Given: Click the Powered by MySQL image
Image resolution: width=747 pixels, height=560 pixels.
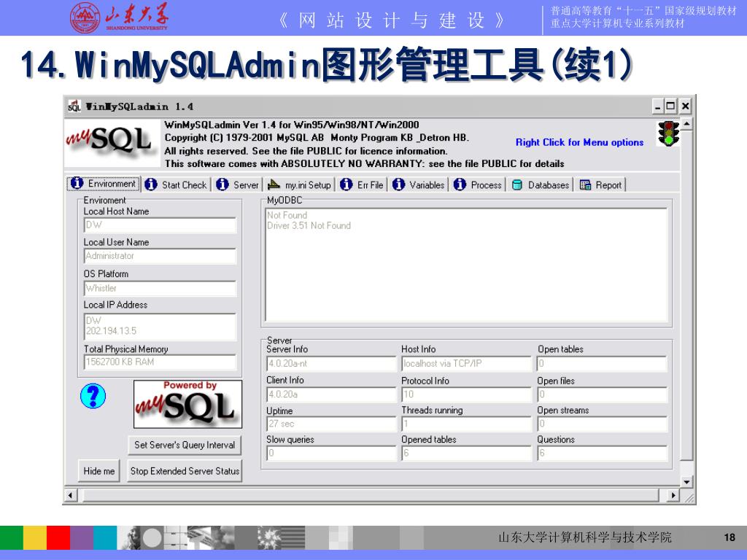Looking at the screenshot, I should [x=187, y=404].
